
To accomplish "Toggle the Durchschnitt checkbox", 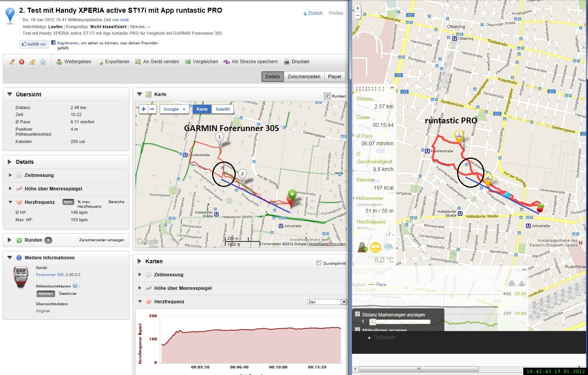I will tap(319, 263).
